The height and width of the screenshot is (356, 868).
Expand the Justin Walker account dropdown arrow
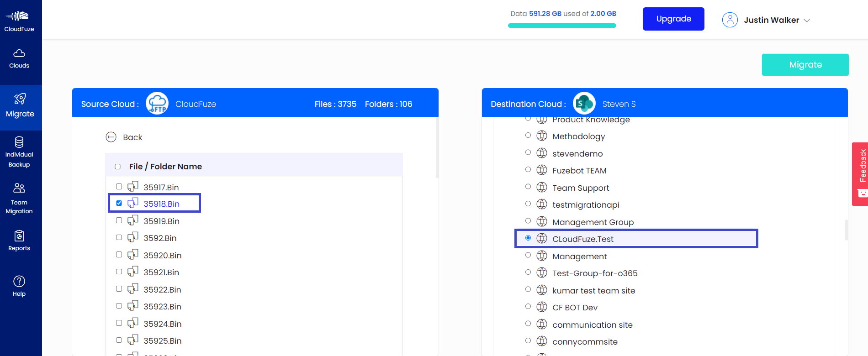coord(807,21)
